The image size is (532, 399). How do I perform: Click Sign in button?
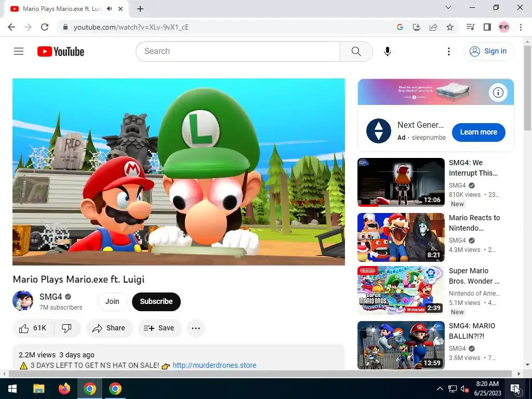click(x=489, y=51)
